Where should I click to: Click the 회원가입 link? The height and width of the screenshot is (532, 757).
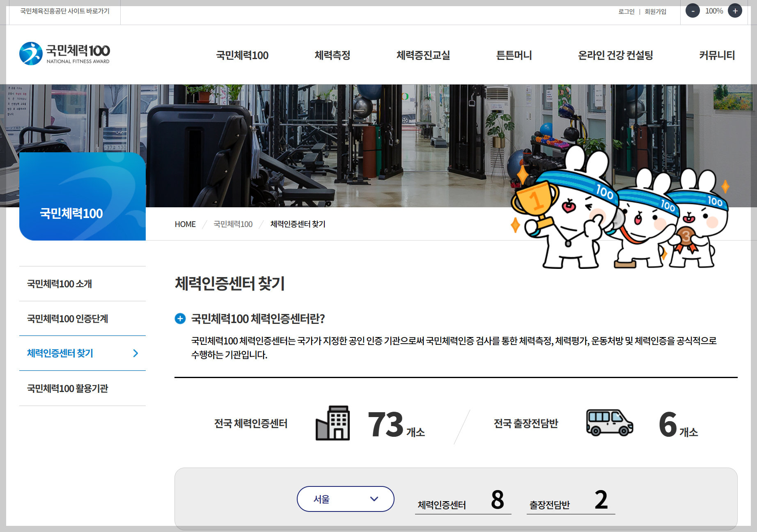pyautogui.click(x=656, y=11)
